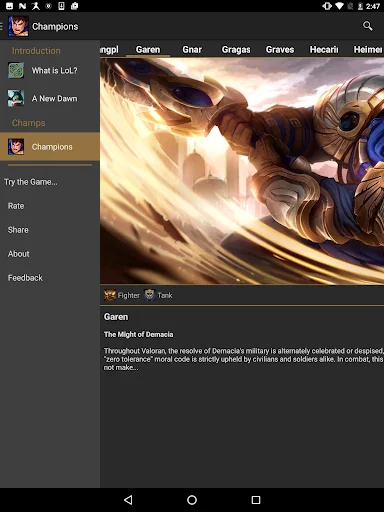The height and width of the screenshot is (512, 384).
Task: Tap the Wi-Fi status bar icon
Action: (339, 6)
